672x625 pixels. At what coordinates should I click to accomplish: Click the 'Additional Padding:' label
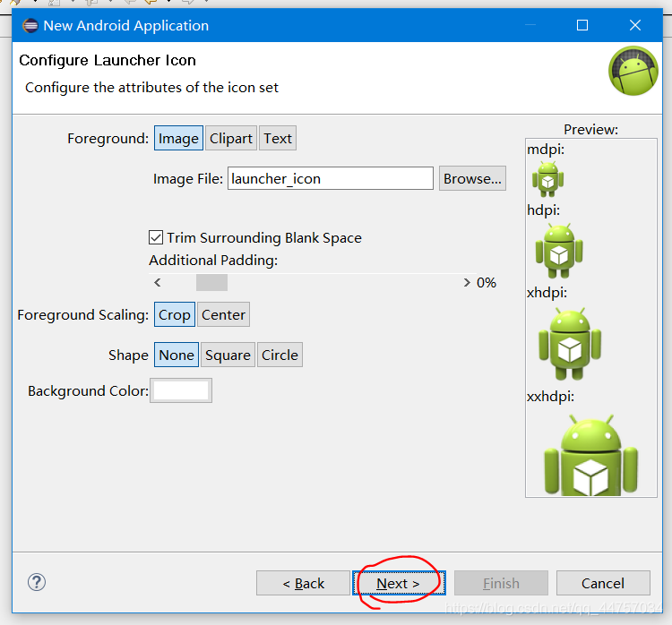coord(213,260)
